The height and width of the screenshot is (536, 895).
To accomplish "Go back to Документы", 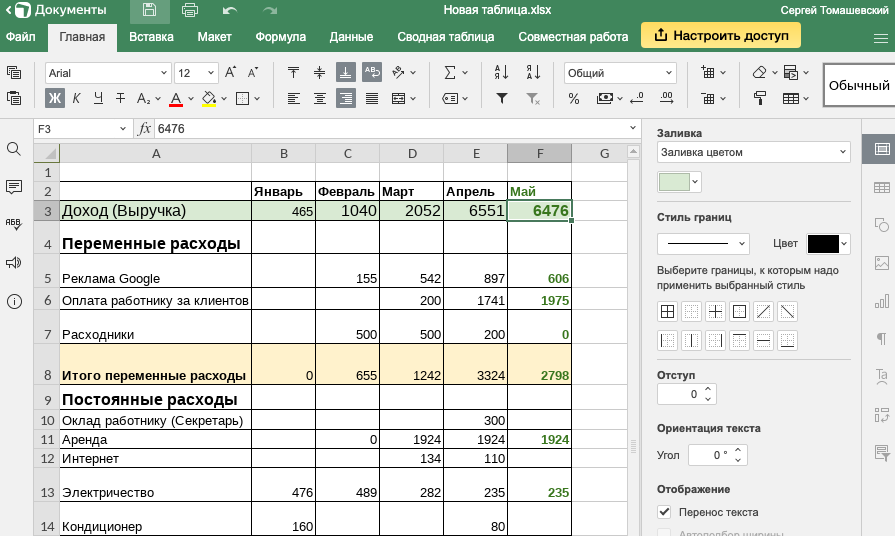I will 57,10.
